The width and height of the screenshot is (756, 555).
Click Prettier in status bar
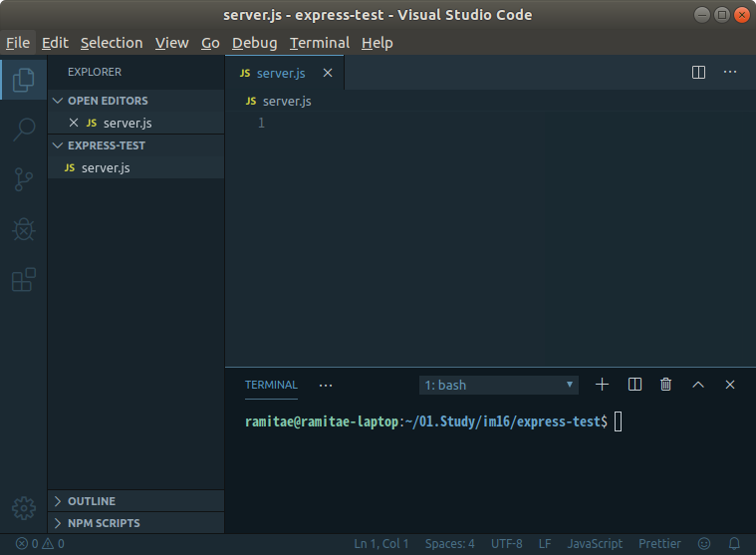click(659, 543)
